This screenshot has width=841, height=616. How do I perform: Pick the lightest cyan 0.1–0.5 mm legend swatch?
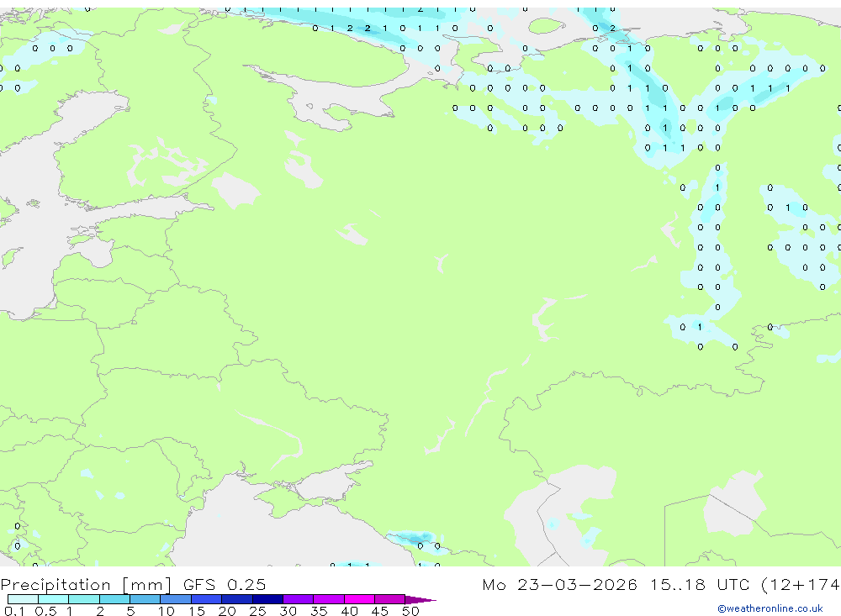pyautogui.click(x=23, y=599)
